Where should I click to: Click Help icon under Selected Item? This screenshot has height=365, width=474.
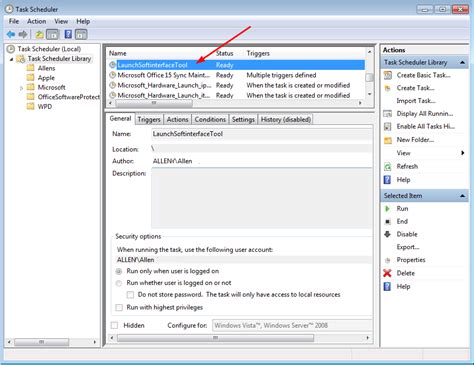387,286
